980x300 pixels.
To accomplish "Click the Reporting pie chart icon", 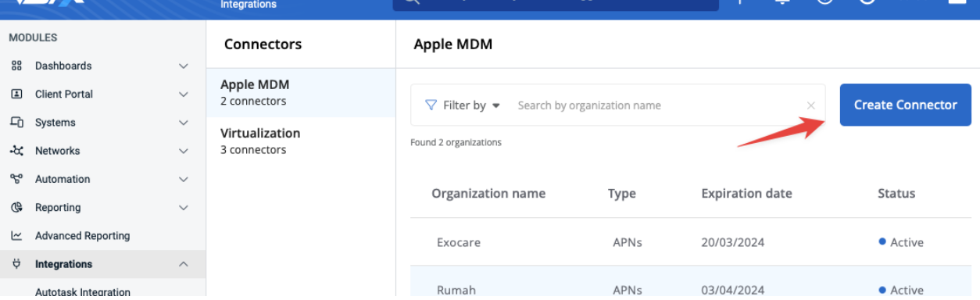I will point(16,208).
